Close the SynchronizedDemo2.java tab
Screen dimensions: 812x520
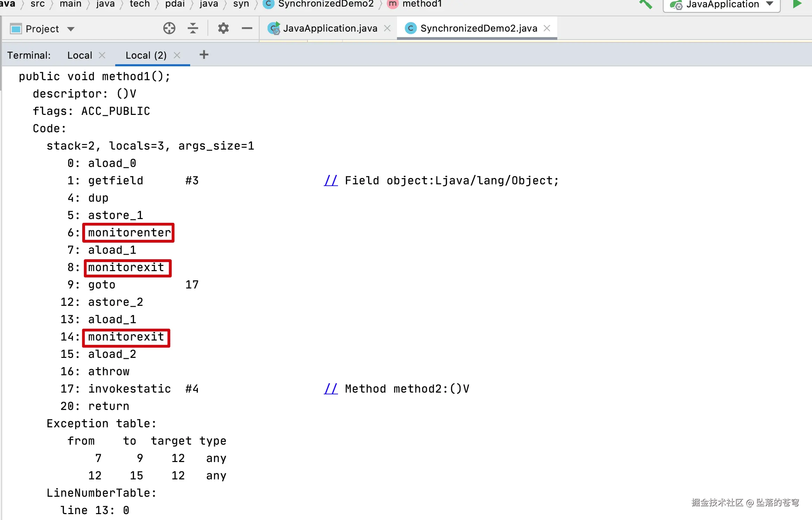click(547, 28)
